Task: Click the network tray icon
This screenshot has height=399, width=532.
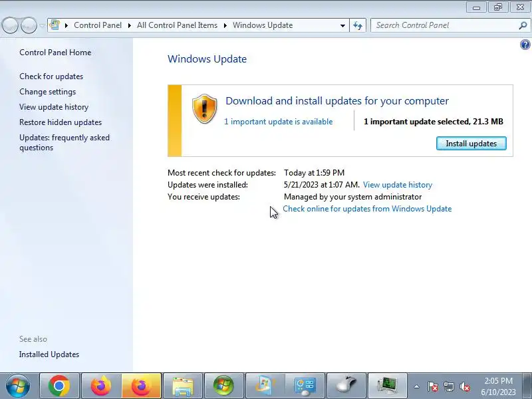Action: [x=449, y=386]
